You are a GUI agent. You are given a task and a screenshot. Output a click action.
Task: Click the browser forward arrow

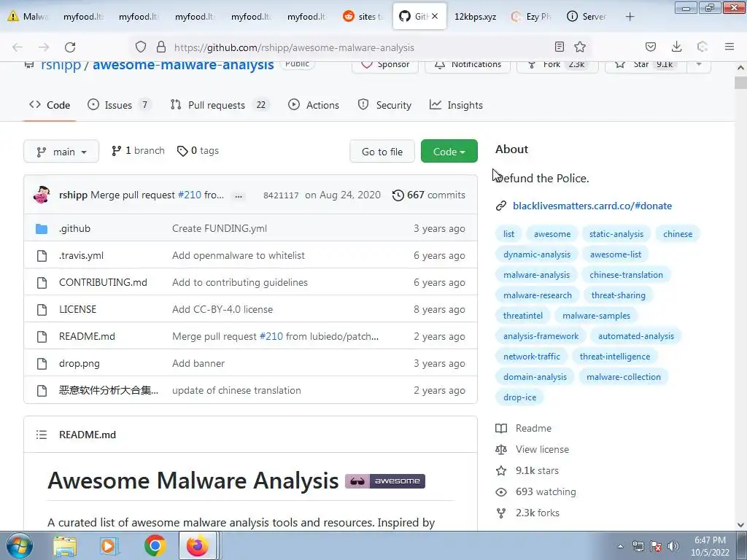[x=44, y=47]
